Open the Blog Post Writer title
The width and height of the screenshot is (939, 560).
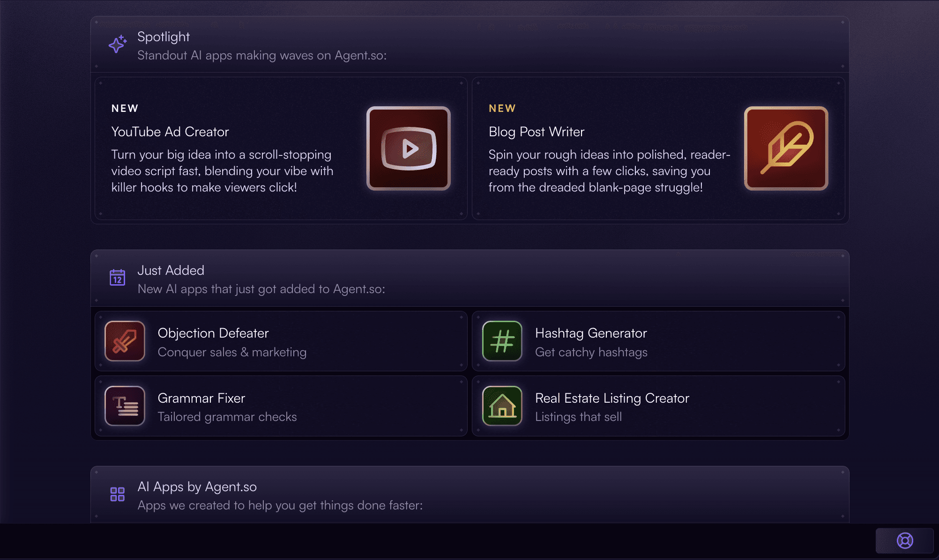point(536,132)
